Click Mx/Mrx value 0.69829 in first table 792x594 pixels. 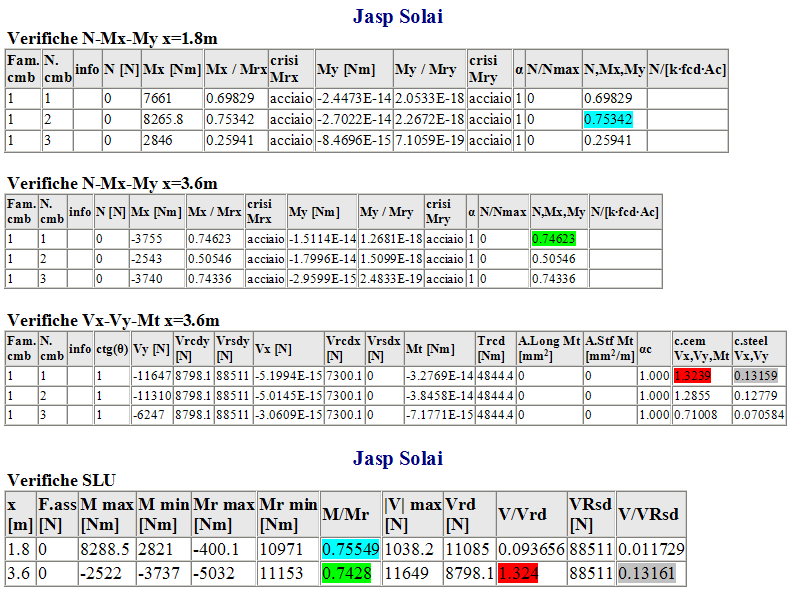pos(230,98)
